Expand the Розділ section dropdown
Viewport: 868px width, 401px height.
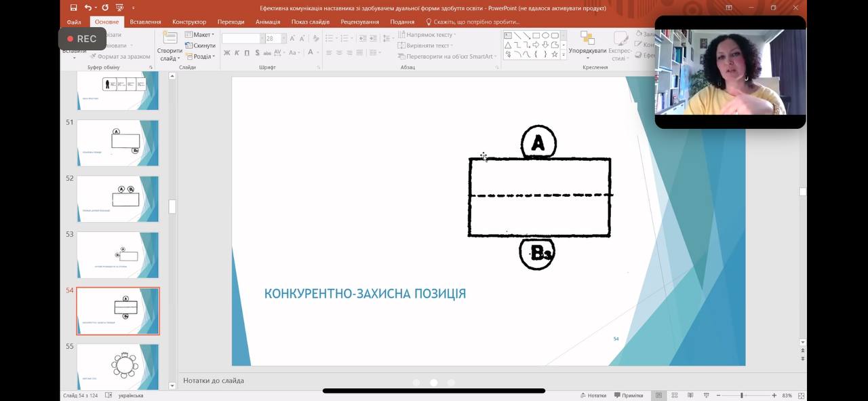(x=200, y=56)
